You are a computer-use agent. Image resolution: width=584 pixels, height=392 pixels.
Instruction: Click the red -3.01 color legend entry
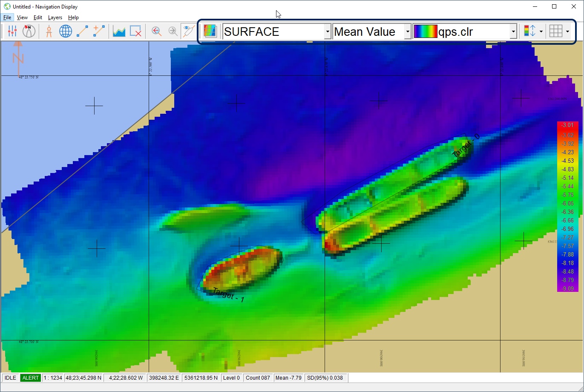(567, 125)
